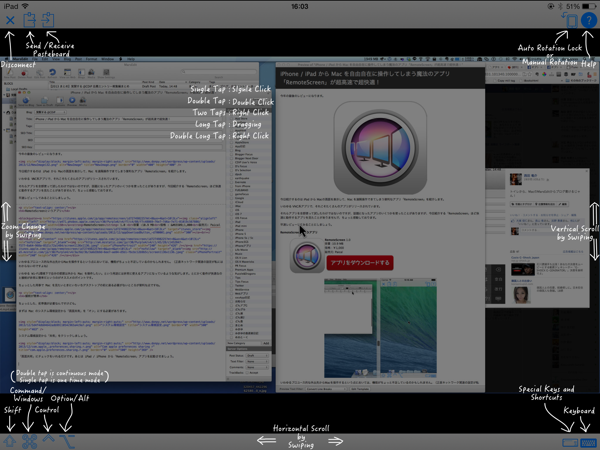The height and width of the screenshot is (450, 600).
Task: Click the Title field in post editor
Action: (x=128, y=119)
